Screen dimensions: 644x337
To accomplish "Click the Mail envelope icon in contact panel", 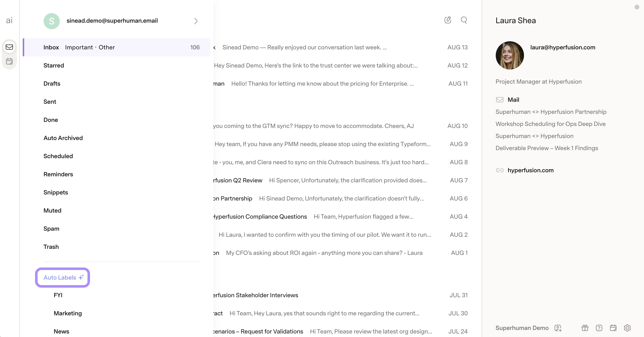I will [500, 100].
